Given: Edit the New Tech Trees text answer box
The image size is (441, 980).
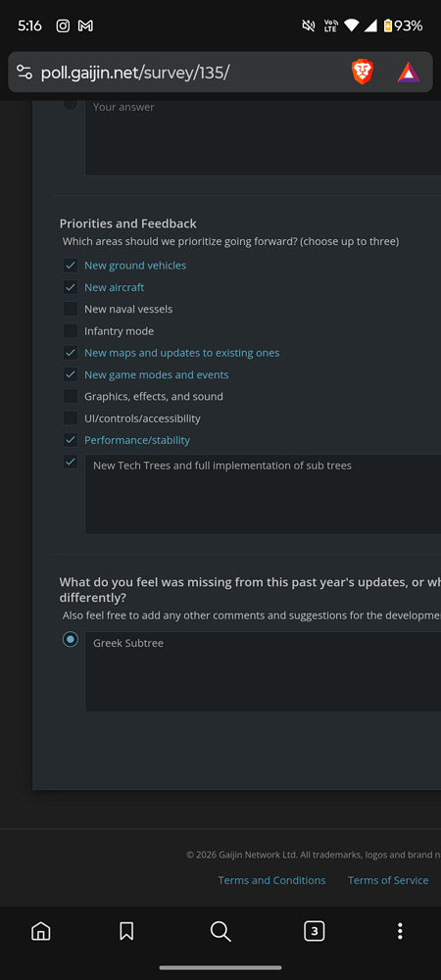Looking at the screenshot, I should [x=263, y=494].
